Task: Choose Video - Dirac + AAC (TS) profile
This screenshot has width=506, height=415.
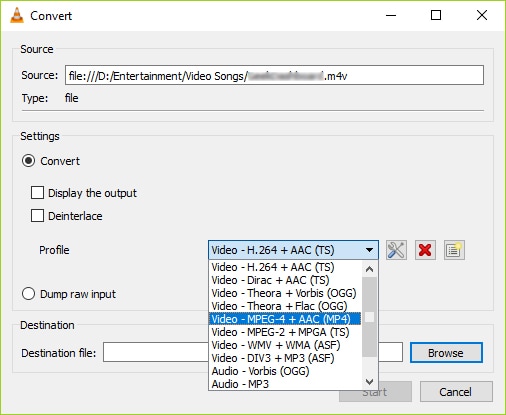Action: point(285,280)
